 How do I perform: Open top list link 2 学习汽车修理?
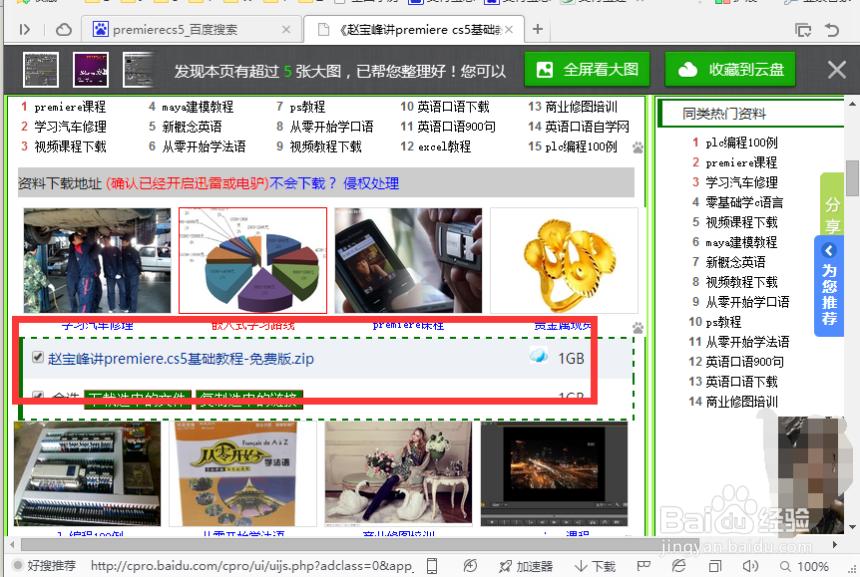tap(70, 127)
